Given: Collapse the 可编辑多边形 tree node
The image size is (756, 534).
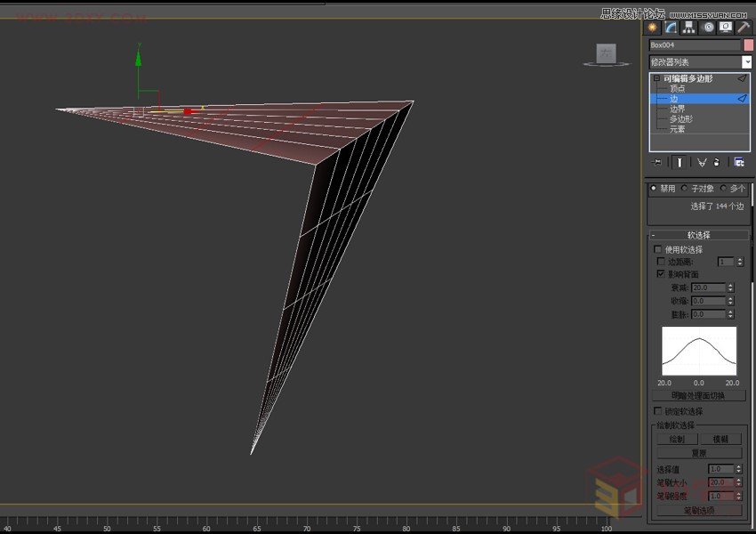Looking at the screenshot, I should pos(655,79).
